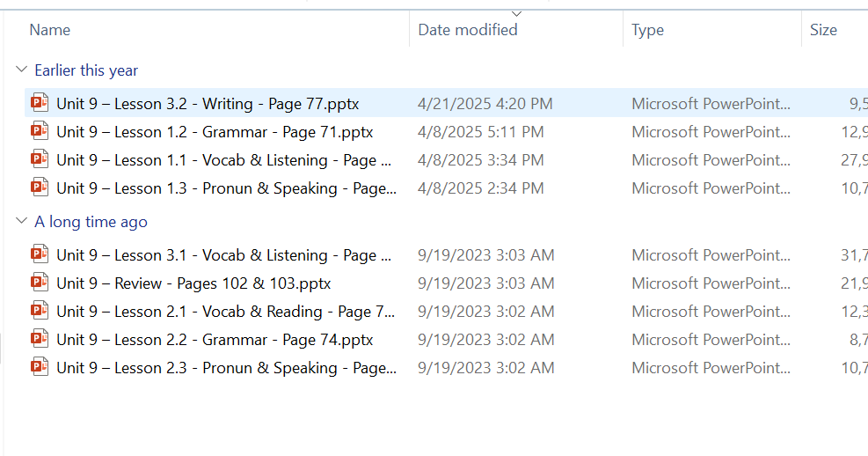Screen dimensions: 868x456
Task: Click the icon of Unit 9 Review file
Action: (x=40, y=283)
